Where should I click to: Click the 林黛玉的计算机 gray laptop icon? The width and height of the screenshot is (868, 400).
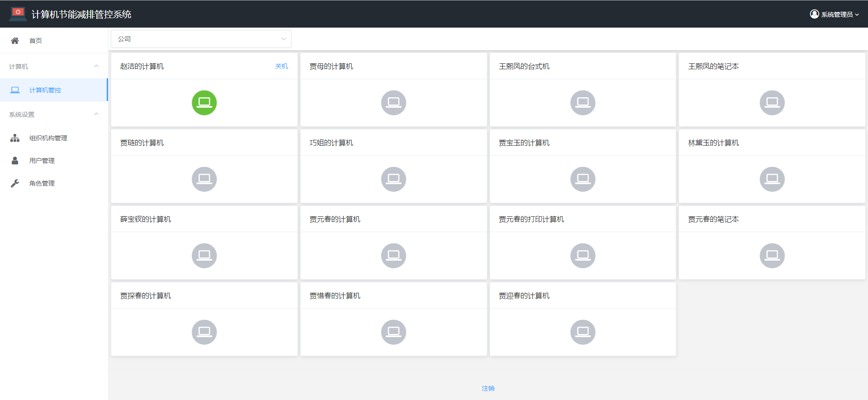pyautogui.click(x=772, y=179)
